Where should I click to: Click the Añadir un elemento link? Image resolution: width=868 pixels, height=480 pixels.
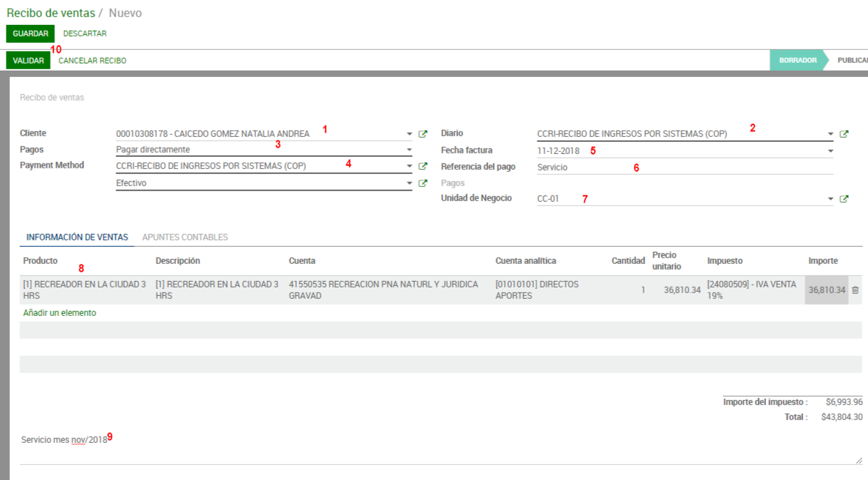point(59,313)
